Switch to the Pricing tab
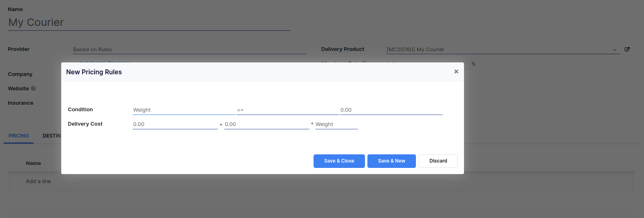The width and height of the screenshot is (644, 218). pyautogui.click(x=18, y=136)
